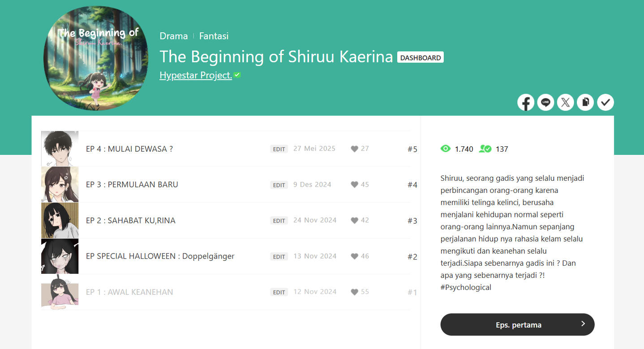Click heart icon on EP 1
Image resolution: width=644 pixels, height=349 pixels.
(x=354, y=292)
